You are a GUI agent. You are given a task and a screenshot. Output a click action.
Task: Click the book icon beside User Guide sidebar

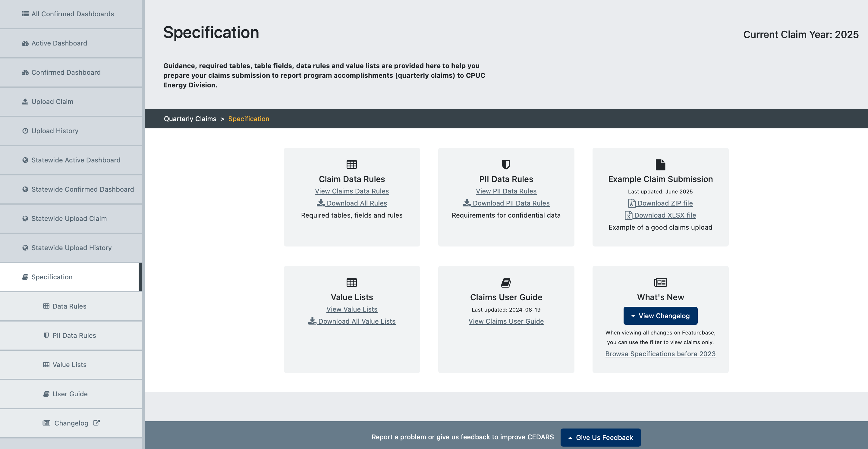tap(46, 394)
